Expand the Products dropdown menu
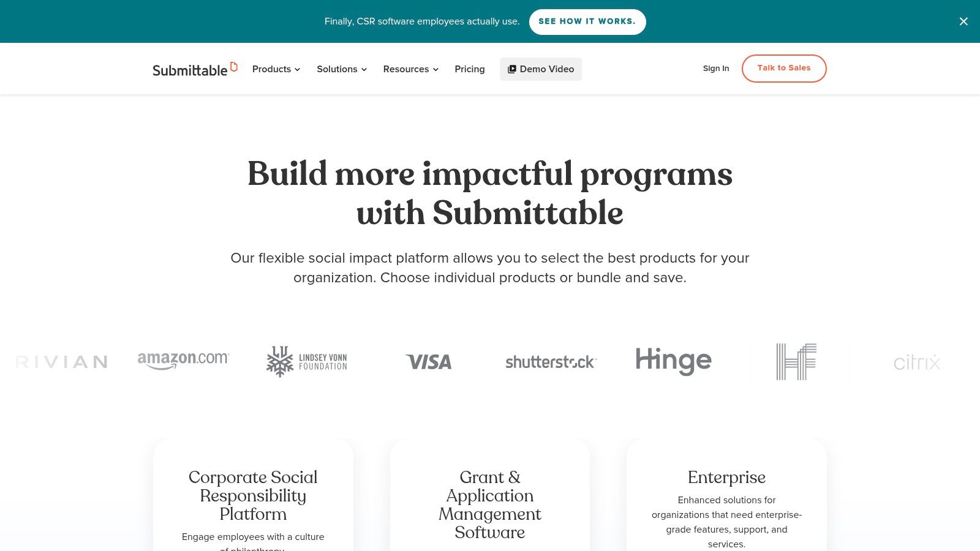 click(x=276, y=69)
